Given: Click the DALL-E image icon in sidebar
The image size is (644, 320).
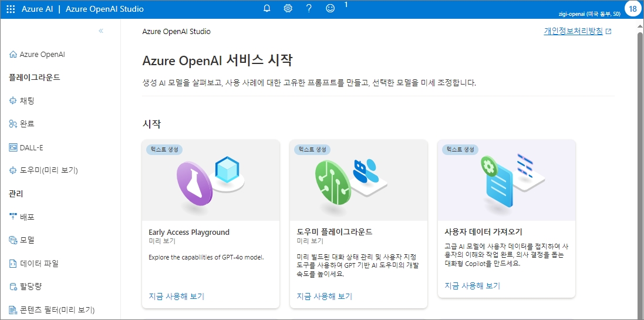Looking at the screenshot, I should (13, 147).
